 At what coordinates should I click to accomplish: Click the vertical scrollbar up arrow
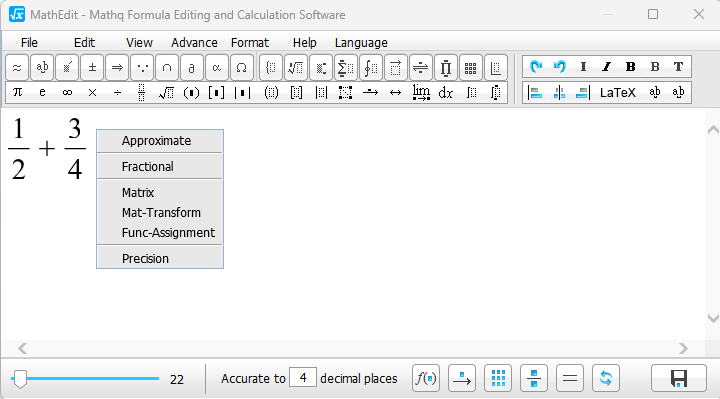click(713, 130)
